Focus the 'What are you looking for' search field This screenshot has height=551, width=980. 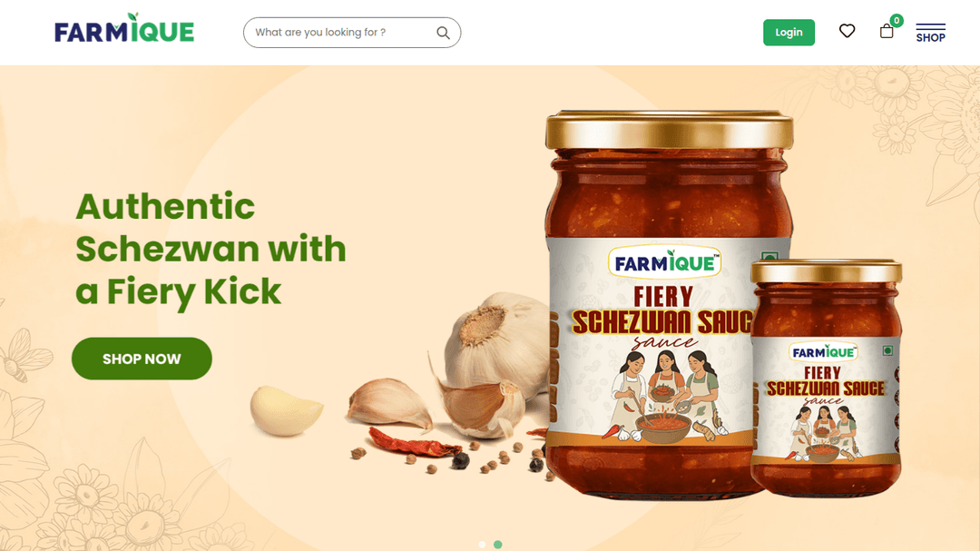pos(352,33)
